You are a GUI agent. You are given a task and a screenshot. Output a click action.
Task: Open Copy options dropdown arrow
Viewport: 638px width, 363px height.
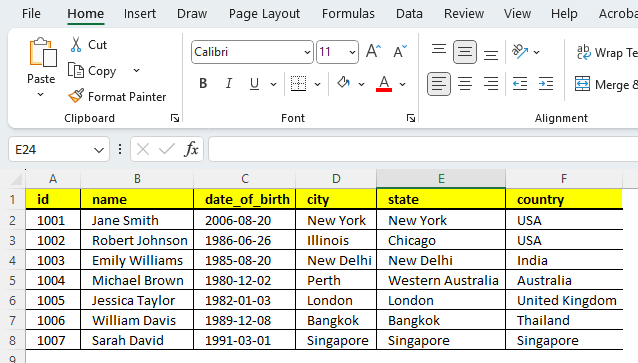(137, 70)
